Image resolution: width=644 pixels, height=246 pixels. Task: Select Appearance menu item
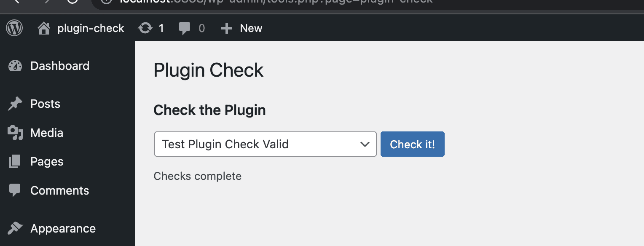(x=63, y=228)
